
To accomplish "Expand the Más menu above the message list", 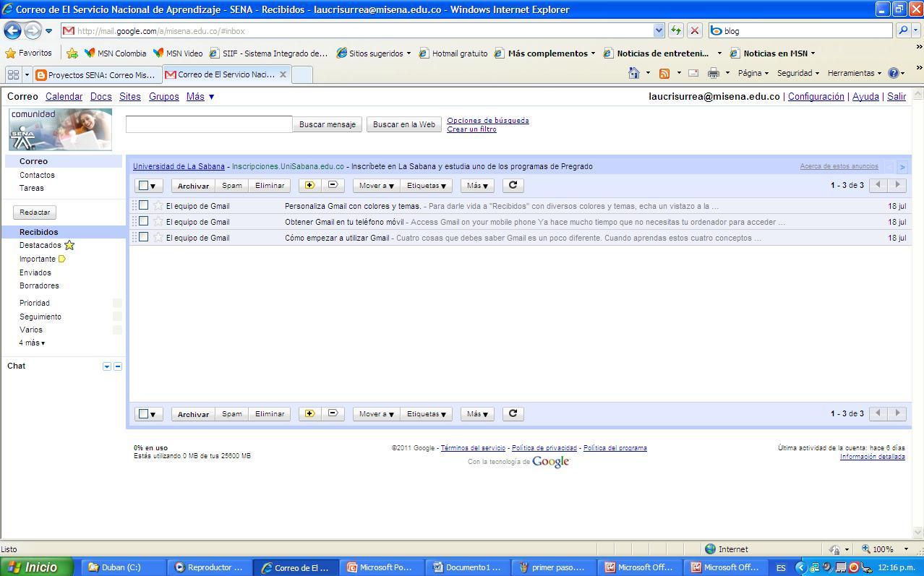I will click(x=476, y=185).
